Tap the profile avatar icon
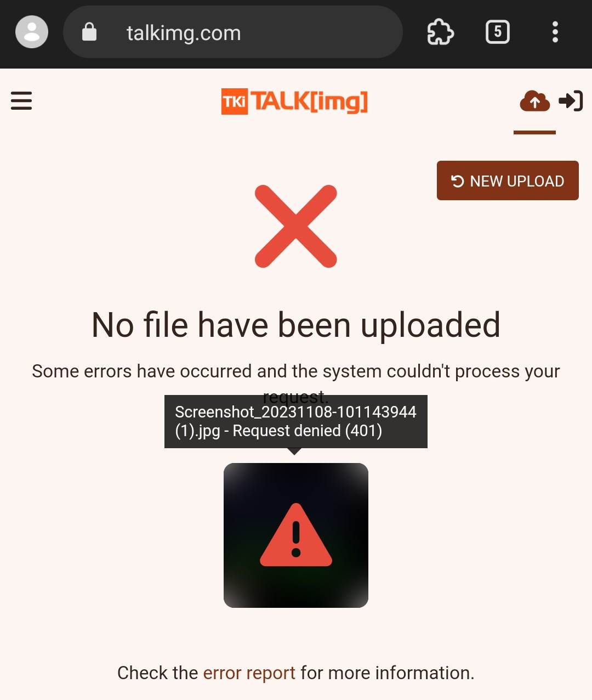Image resolution: width=592 pixels, height=700 pixels. pyautogui.click(x=32, y=32)
